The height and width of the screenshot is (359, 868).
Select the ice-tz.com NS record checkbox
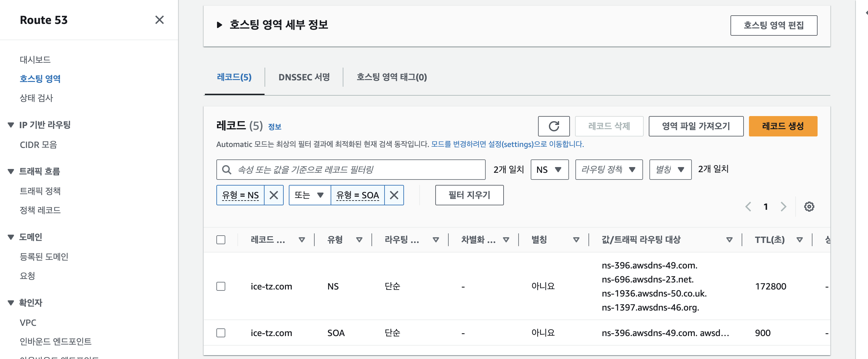(221, 286)
